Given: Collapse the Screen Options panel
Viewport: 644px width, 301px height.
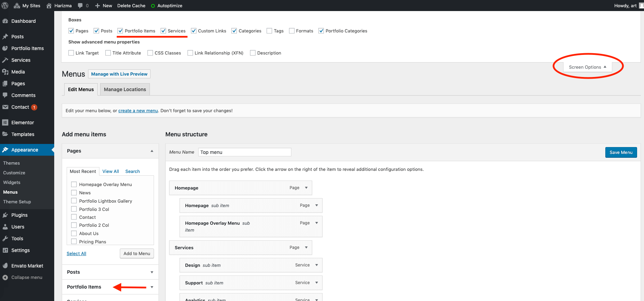Looking at the screenshot, I should click(x=587, y=67).
